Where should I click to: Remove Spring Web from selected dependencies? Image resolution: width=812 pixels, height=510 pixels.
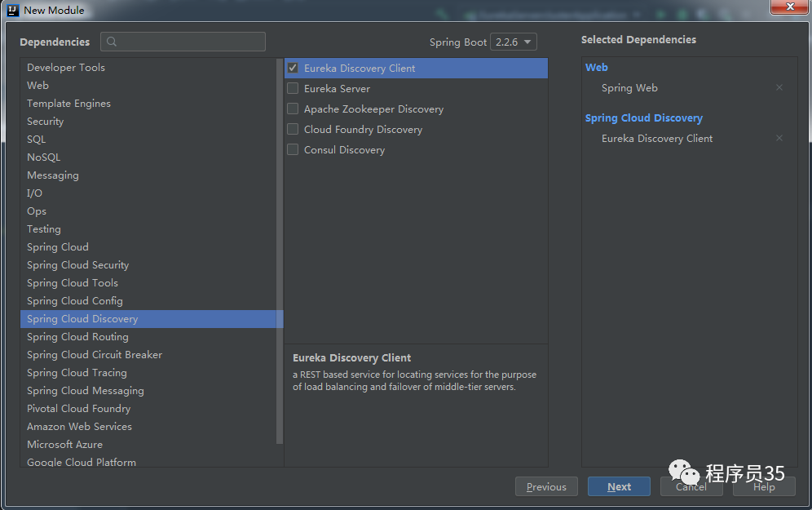(779, 87)
